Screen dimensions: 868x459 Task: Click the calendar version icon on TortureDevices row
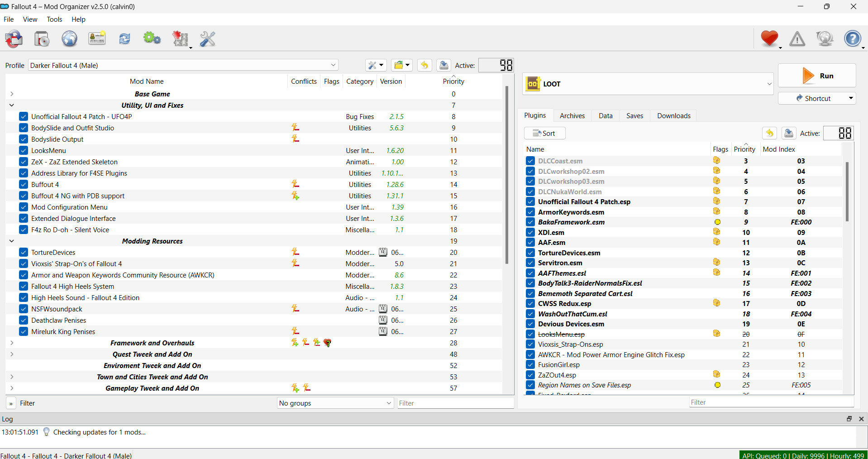[x=383, y=252]
